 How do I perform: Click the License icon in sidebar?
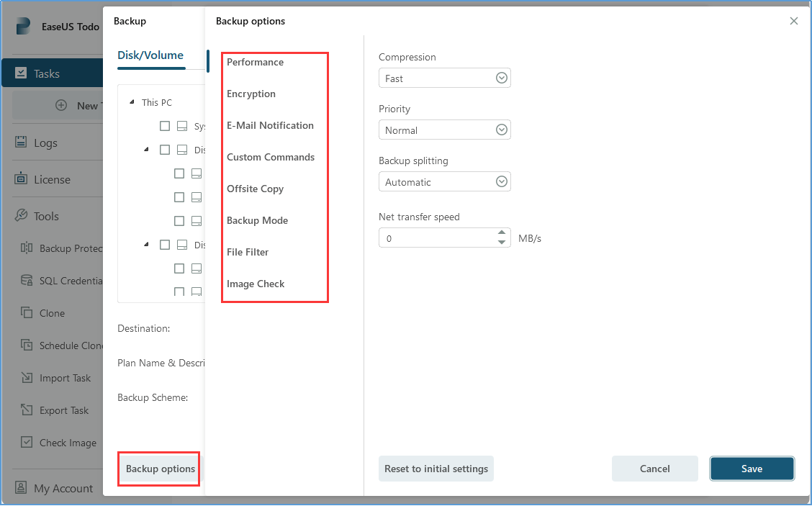(21, 179)
